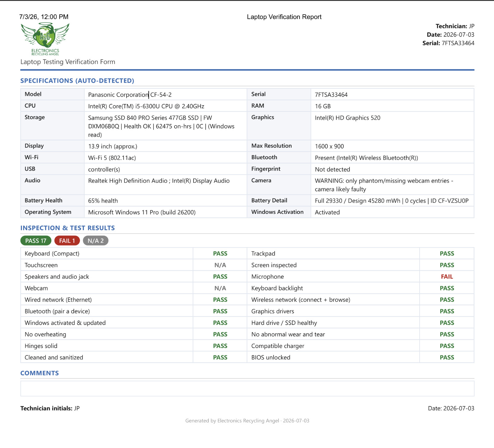
Task: Click the Model value Panasonic Corporation CF-54-2
Action: coord(130,95)
